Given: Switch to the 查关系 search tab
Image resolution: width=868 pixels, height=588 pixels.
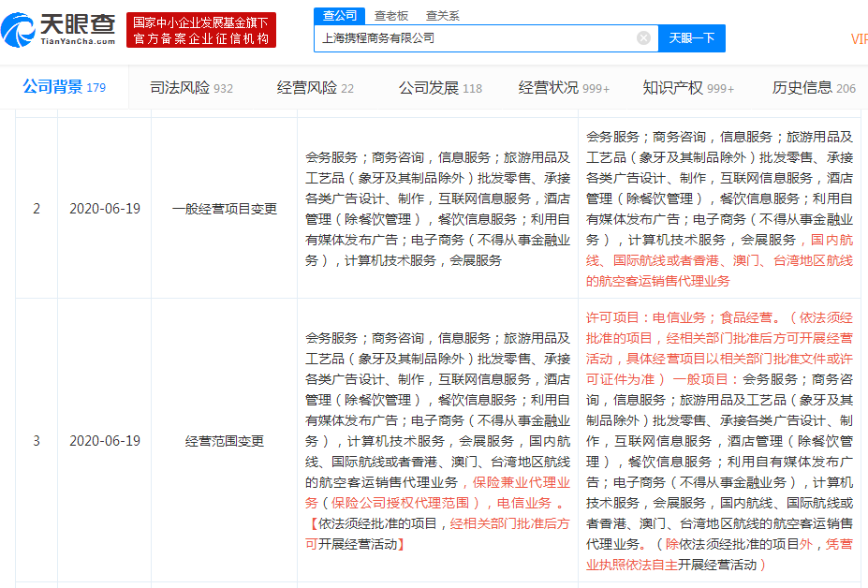Looking at the screenshot, I should [442, 15].
